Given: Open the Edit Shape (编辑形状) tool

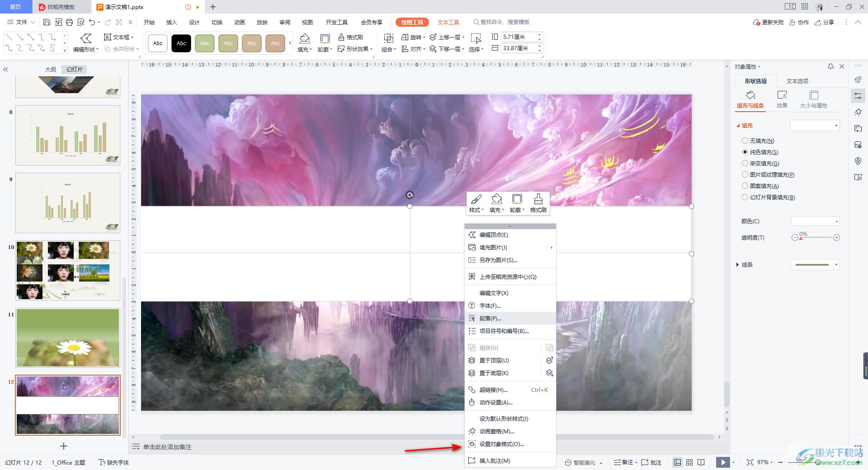Looking at the screenshot, I should tap(85, 43).
